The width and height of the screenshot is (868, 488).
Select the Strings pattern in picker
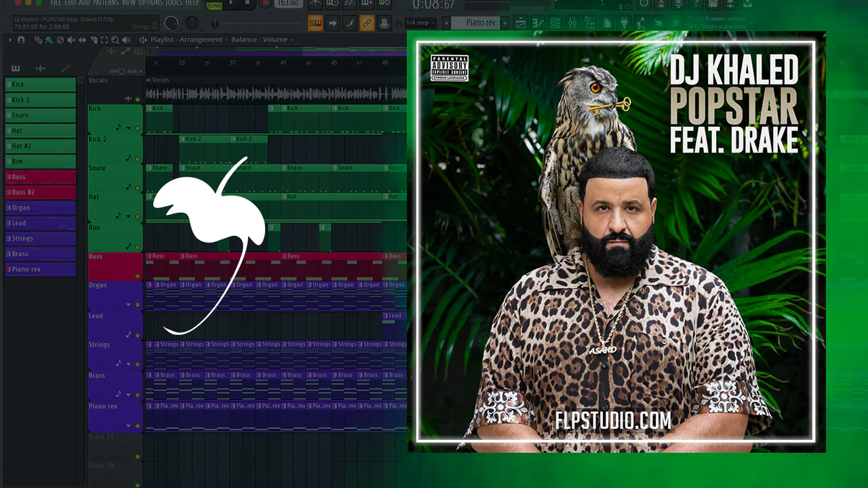[x=41, y=239]
